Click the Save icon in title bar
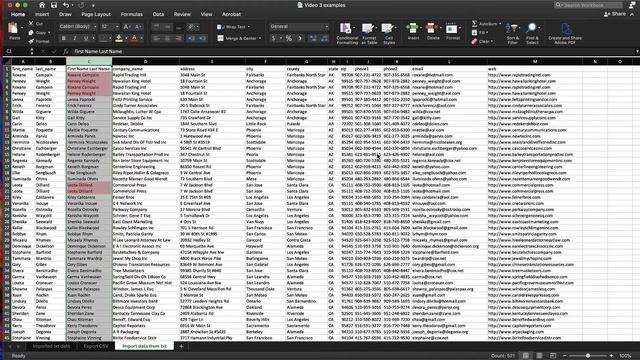Image resolution: width=640 pixels, height=360 pixels. (54, 5)
